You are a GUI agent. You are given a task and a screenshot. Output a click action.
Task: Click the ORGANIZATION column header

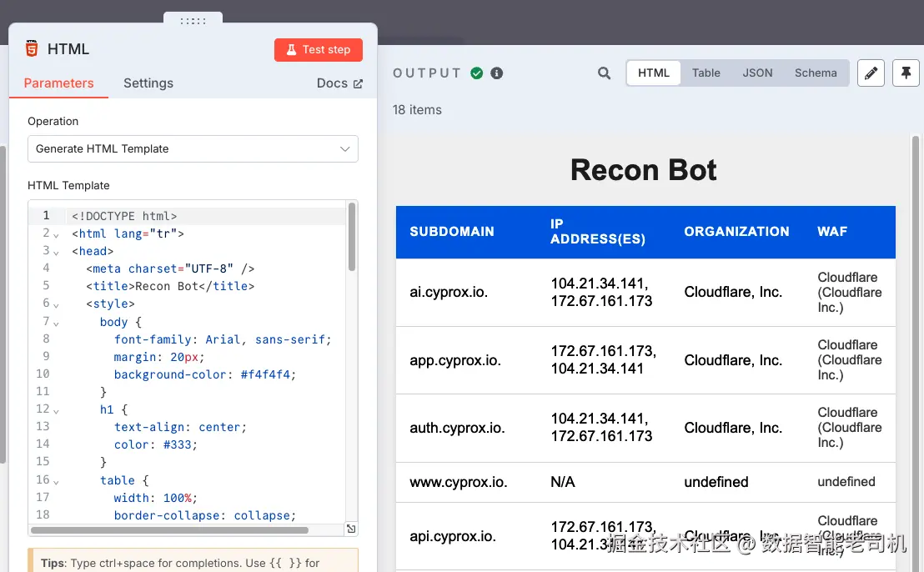pos(736,232)
